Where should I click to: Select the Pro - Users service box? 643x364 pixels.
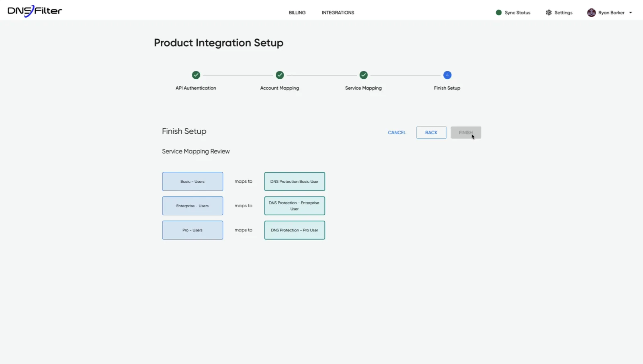[192, 230]
